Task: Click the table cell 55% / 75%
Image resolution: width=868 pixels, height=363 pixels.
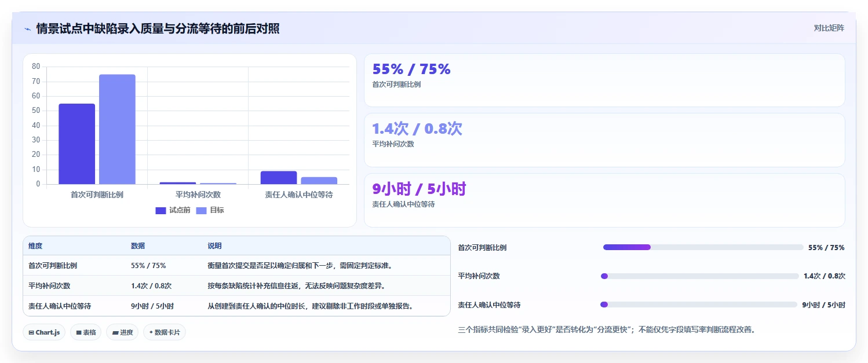Action: pos(148,266)
